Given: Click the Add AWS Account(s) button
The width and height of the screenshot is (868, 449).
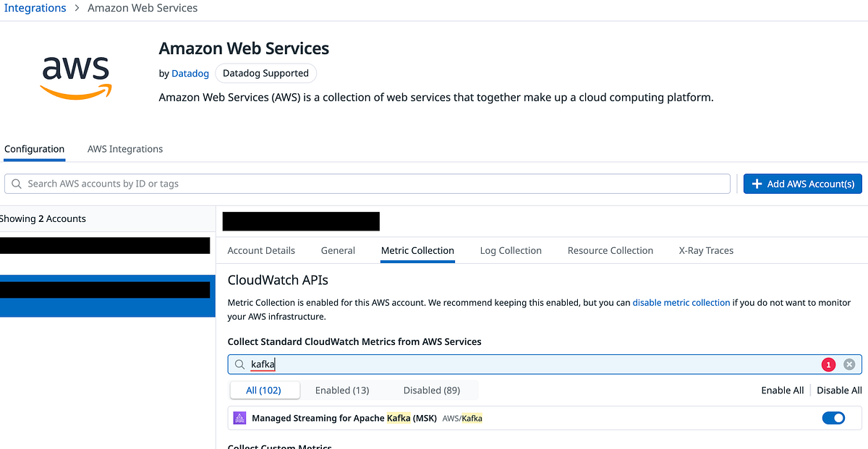Looking at the screenshot, I should (802, 184).
